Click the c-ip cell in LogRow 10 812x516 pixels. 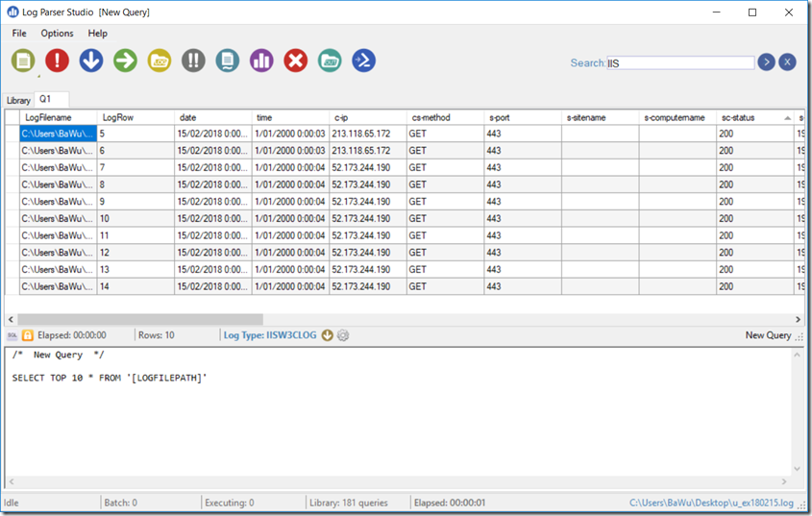click(368, 219)
